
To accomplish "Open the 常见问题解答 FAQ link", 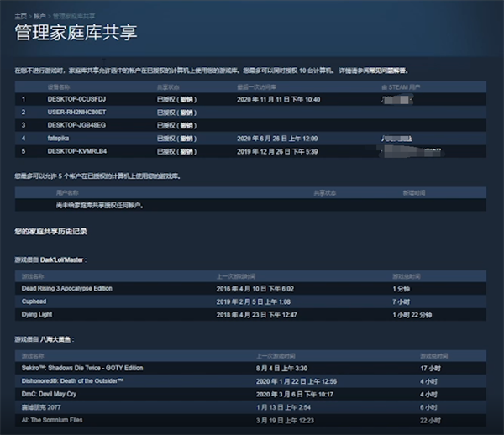I will 389,71.
